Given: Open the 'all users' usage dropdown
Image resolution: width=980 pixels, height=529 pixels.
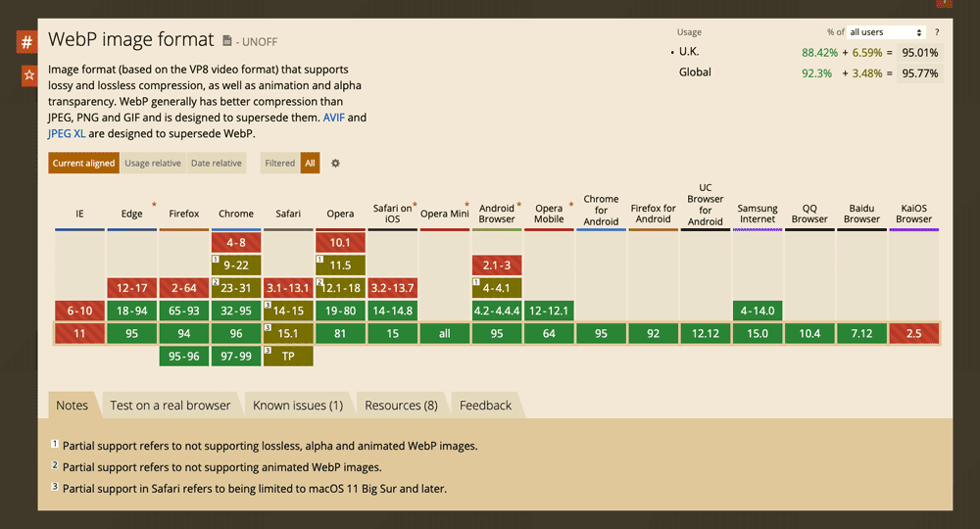Looking at the screenshot, I should pos(886,32).
